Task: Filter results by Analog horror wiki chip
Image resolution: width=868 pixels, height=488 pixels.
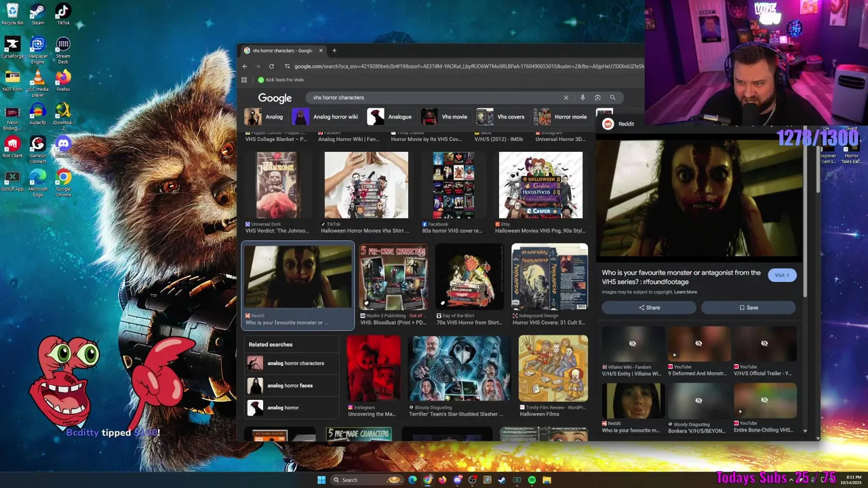Action: (325, 117)
